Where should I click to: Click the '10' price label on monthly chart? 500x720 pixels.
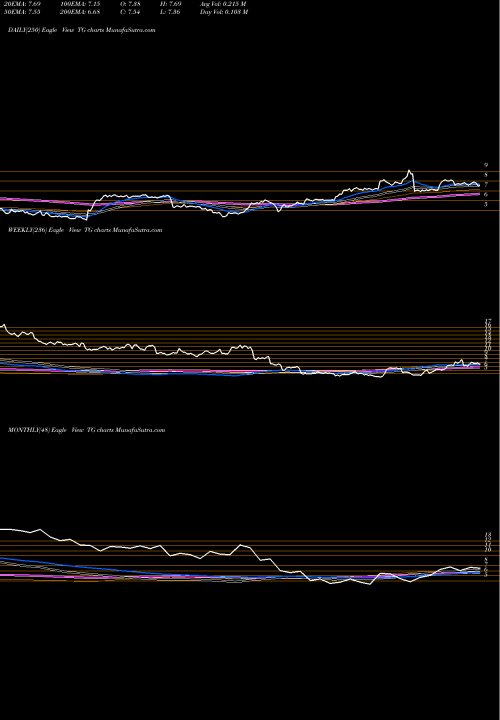click(488, 550)
